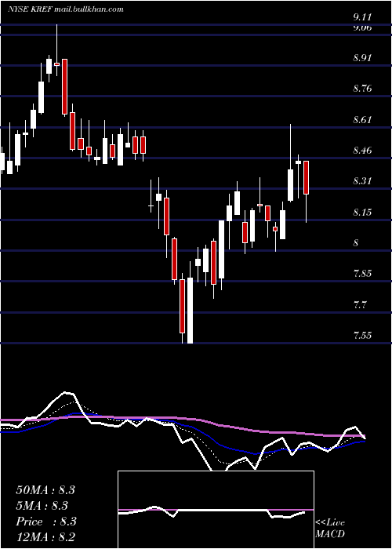Click the 7.85 price axis label
Viewport: 392px width, 549px height.
pos(362,274)
